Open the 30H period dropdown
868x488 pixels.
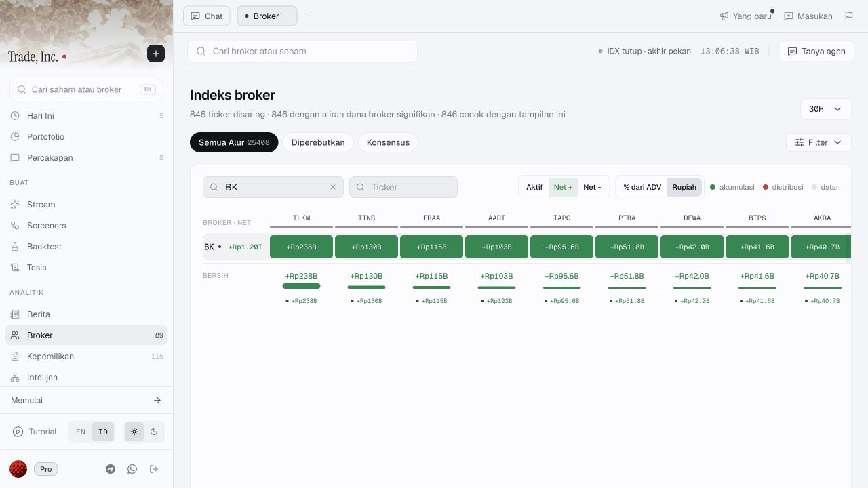(x=825, y=109)
